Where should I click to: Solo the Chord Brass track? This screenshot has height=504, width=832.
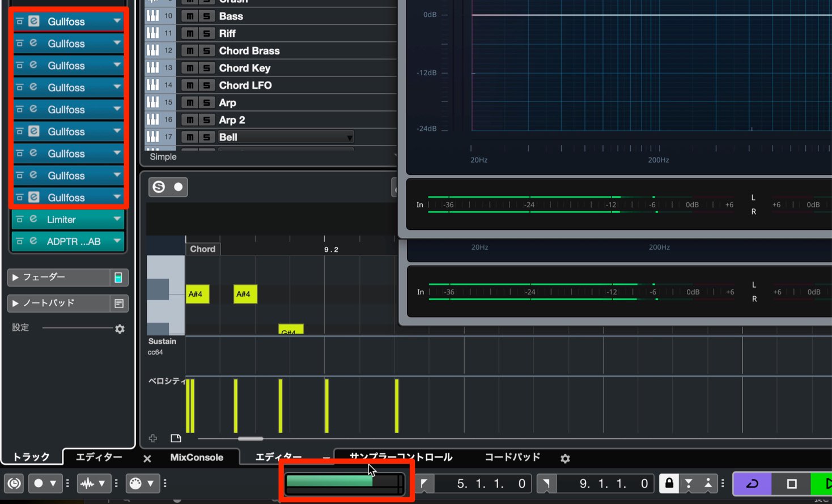tap(207, 51)
